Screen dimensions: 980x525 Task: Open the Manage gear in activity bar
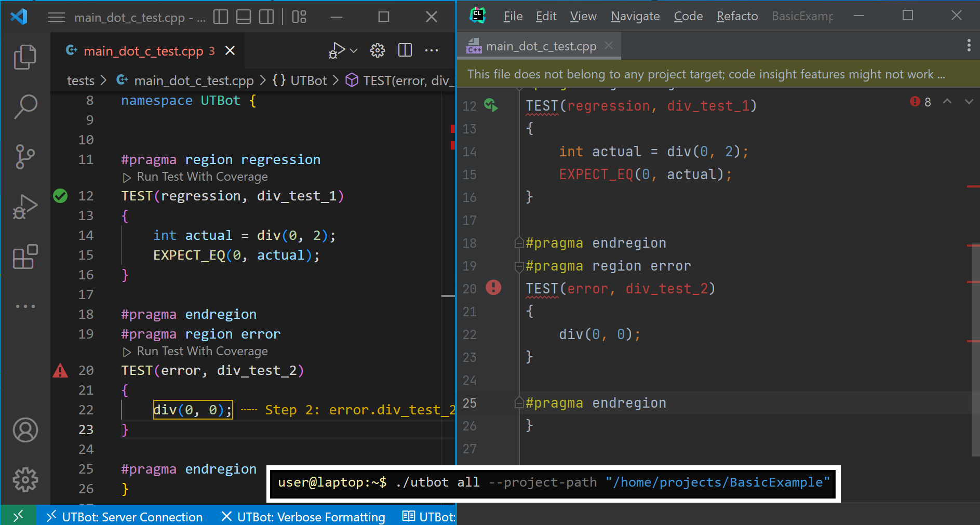click(x=25, y=480)
